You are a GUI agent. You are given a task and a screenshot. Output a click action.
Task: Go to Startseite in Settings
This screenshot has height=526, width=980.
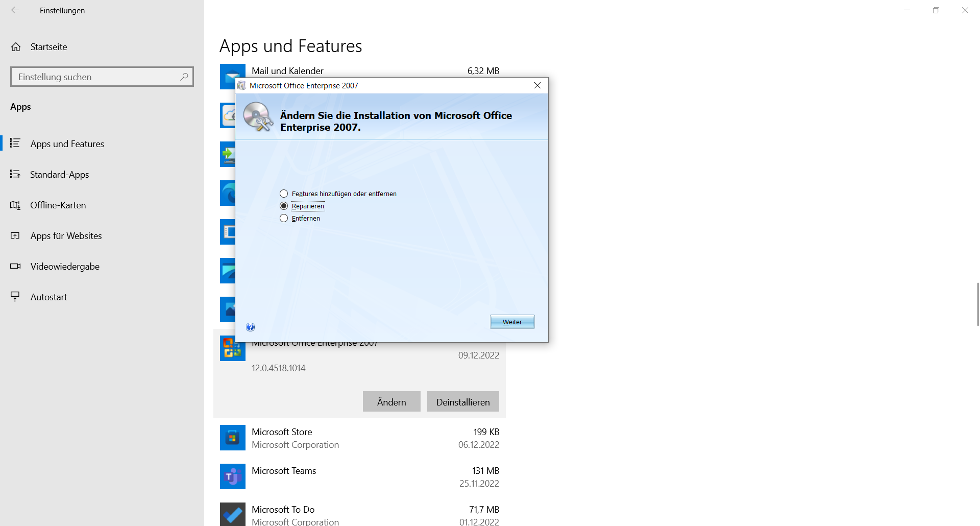tap(102, 47)
